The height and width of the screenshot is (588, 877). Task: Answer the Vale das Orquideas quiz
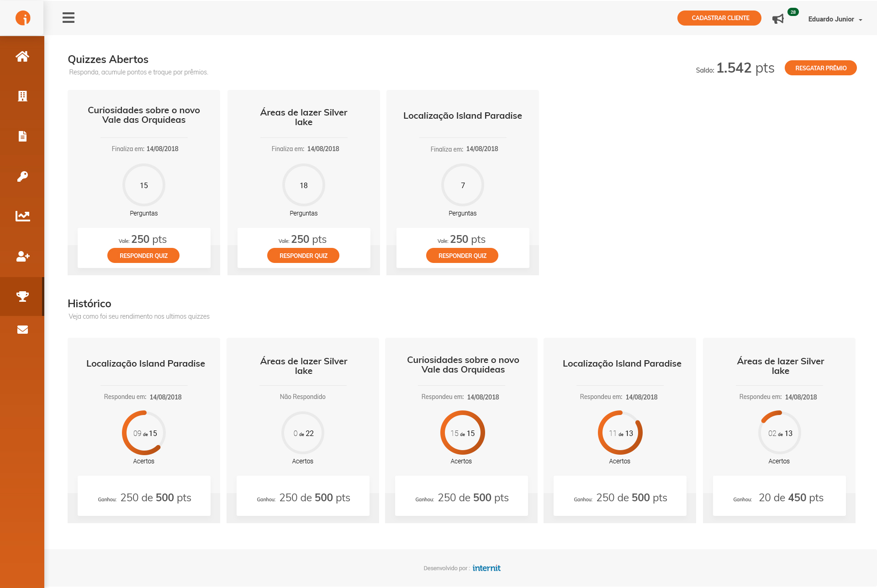click(143, 256)
